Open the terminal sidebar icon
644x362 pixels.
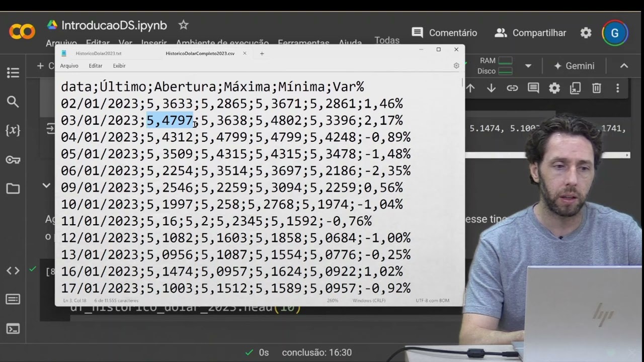point(13,329)
